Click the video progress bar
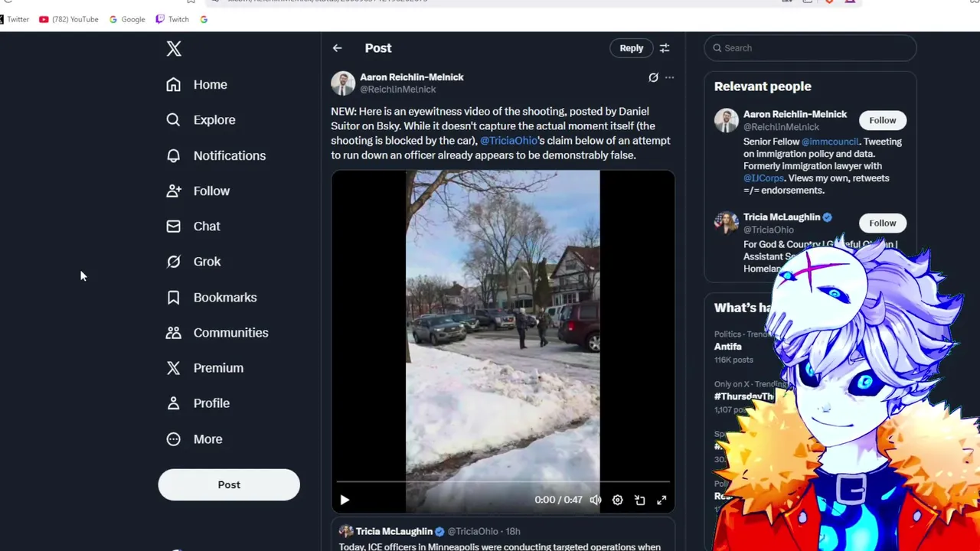This screenshot has width=980, height=551. (x=503, y=482)
